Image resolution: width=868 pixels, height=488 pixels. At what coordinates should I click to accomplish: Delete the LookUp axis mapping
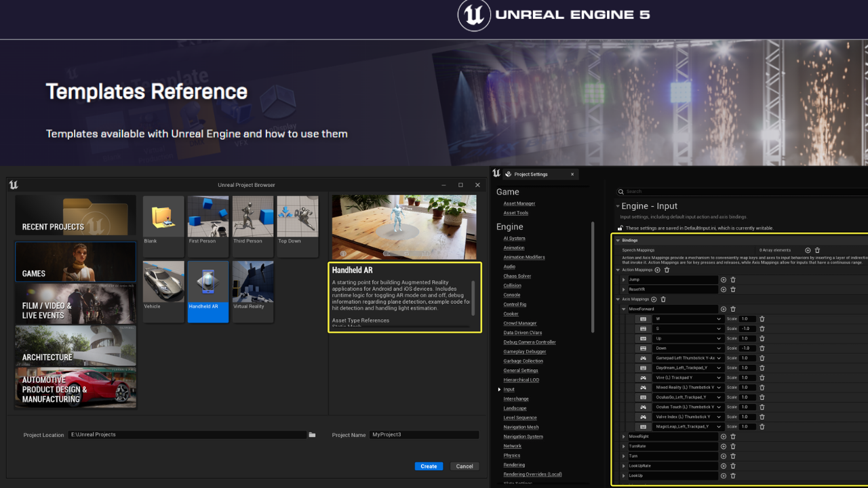(733, 476)
